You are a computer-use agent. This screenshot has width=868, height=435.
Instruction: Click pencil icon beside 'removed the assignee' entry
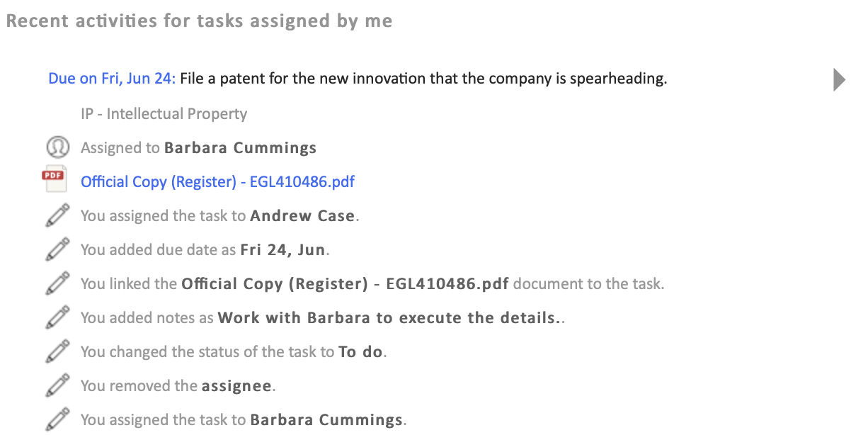(x=57, y=385)
